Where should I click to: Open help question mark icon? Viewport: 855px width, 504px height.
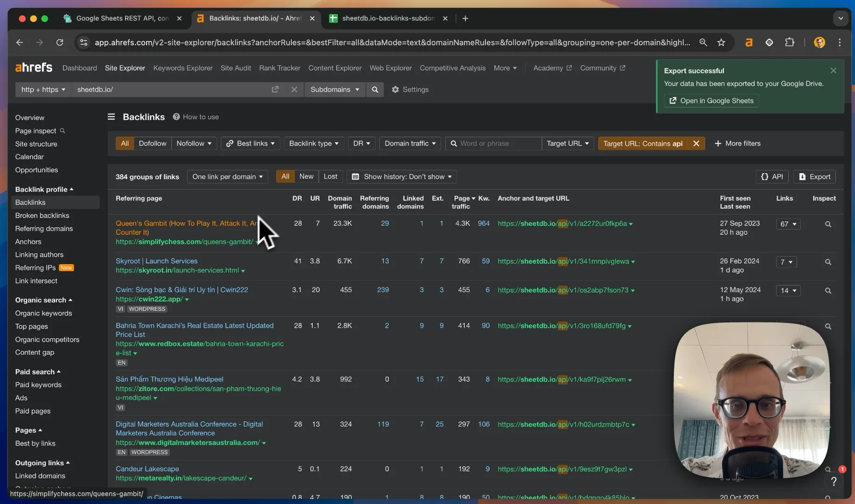coord(834,481)
